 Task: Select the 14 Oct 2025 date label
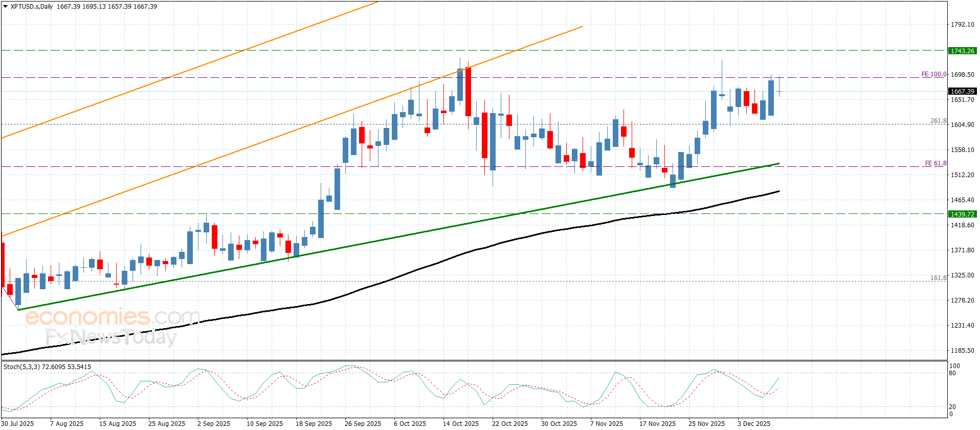tap(461, 423)
